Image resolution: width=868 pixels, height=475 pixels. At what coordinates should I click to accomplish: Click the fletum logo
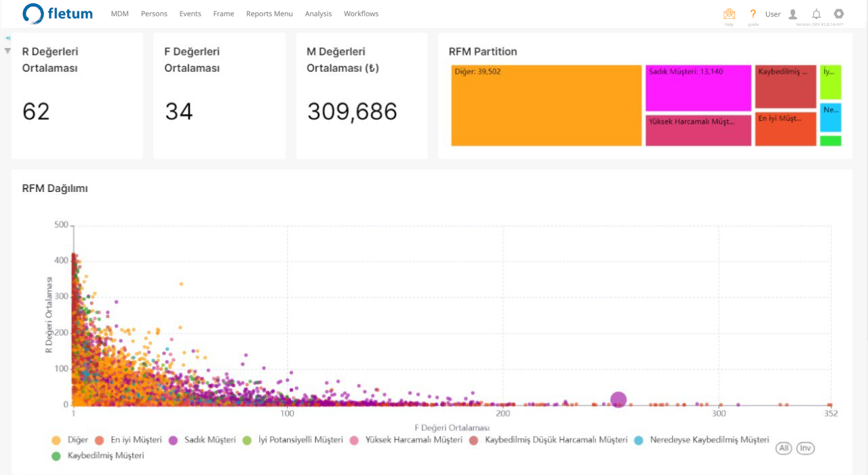click(57, 14)
